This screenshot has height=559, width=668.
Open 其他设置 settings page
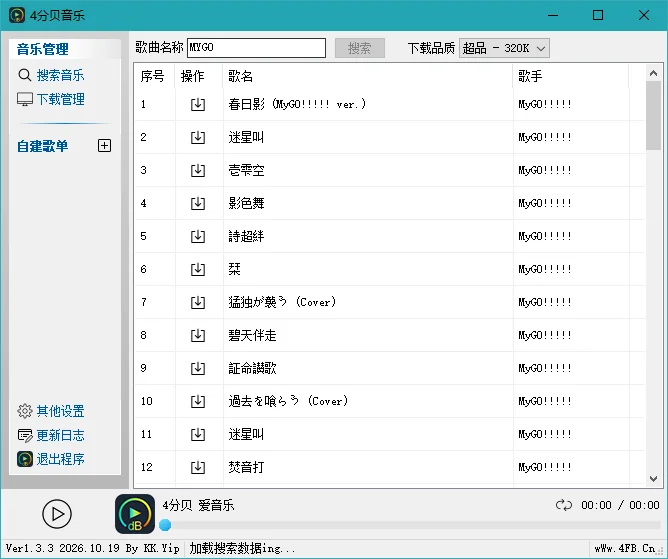(60, 411)
